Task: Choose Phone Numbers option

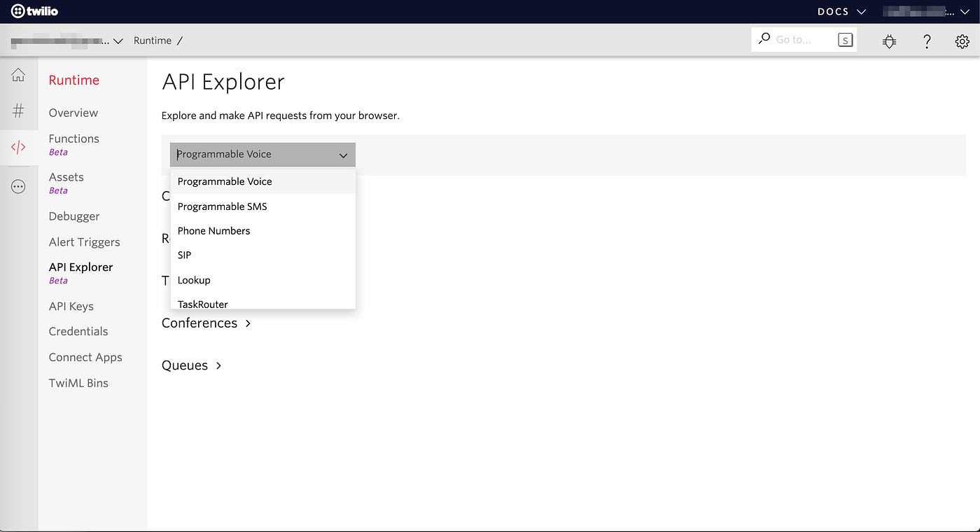Action: click(263, 231)
